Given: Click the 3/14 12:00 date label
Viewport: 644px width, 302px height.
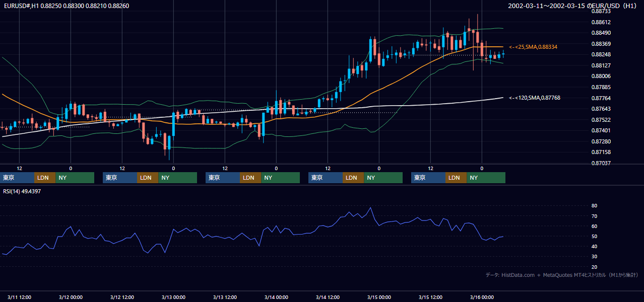Looking at the screenshot, I should click(x=328, y=297).
